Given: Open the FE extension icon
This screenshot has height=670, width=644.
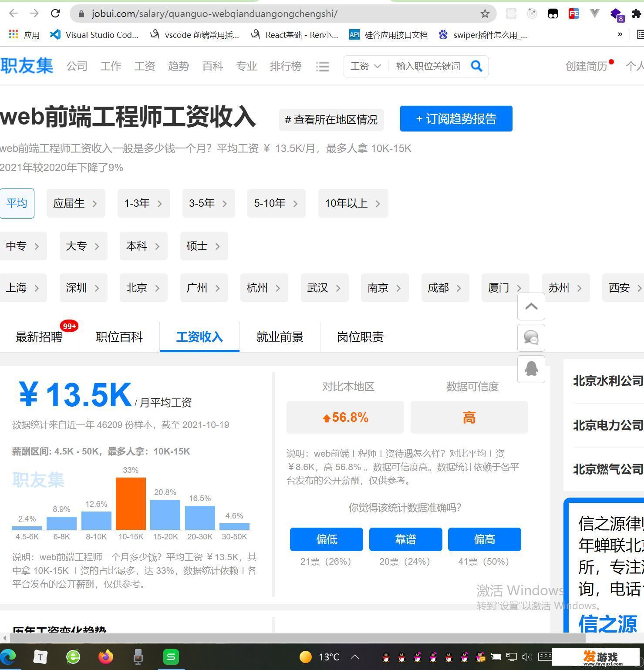Looking at the screenshot, I should (x=574, y=14).
